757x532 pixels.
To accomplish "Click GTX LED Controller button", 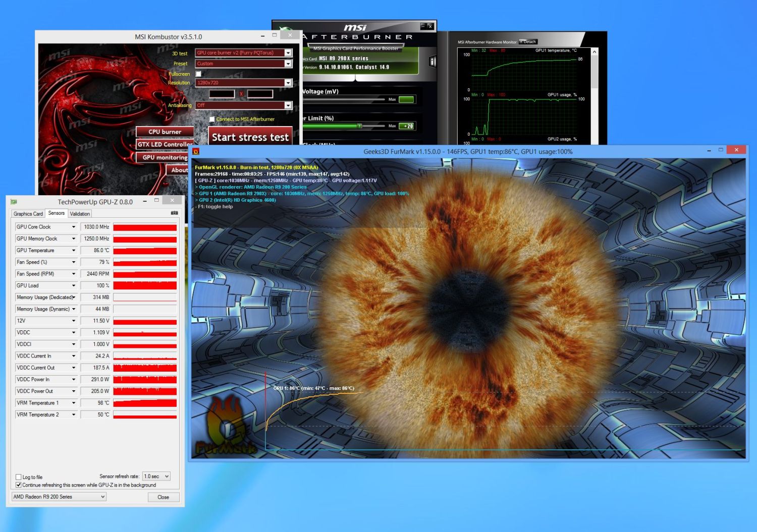I will click(165, 144).
